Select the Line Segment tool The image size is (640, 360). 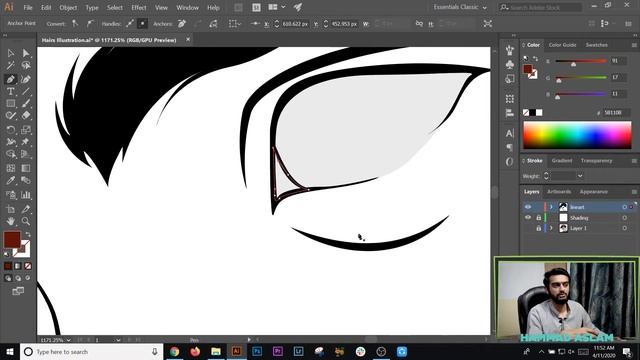(x=26, y=91)
